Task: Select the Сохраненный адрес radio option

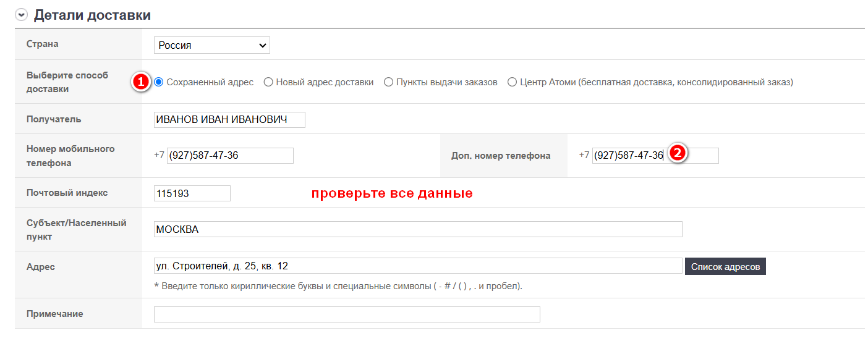Action: coord(159,82)
